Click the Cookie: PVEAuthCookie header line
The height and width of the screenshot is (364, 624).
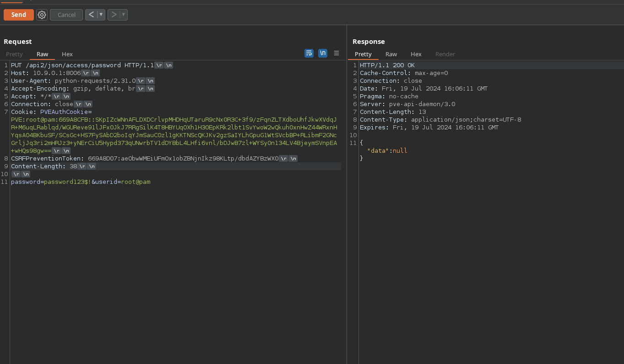pos(51,112)
